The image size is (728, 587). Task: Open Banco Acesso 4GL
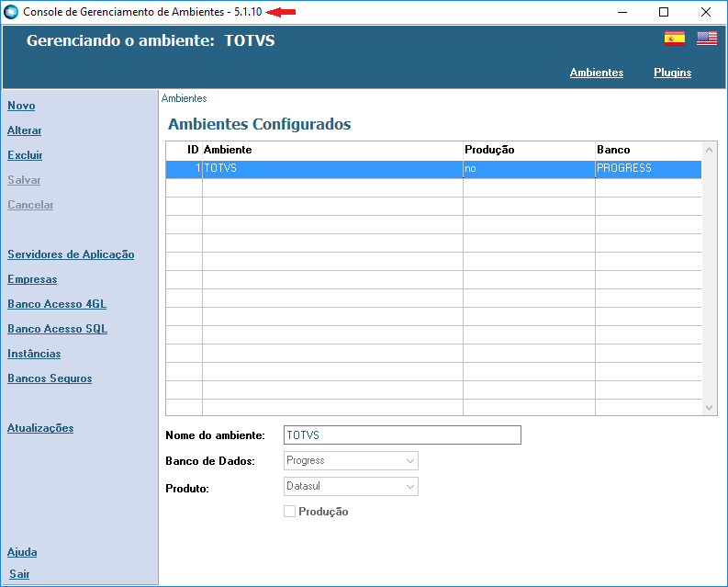pos(57,304)
